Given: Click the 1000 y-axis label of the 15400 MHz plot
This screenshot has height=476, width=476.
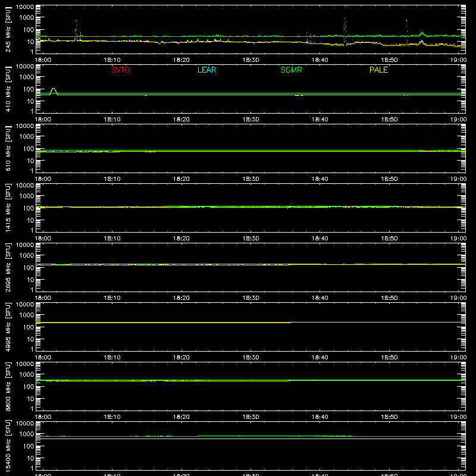Looking at the screenshot, I should pyautogui.click(x=27, y=434).
